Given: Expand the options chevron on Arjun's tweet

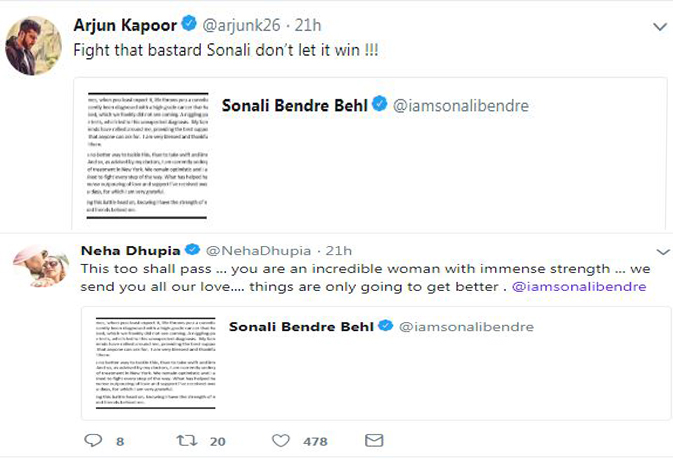Looking at the screenshot, I should pyautogui.click(x=657, y=24).
